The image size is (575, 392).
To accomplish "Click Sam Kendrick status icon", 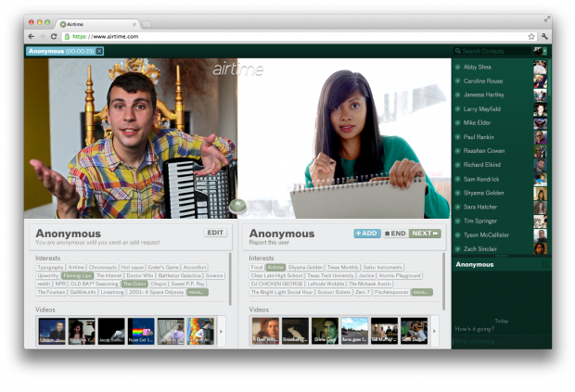I will (x=457, y=179).
